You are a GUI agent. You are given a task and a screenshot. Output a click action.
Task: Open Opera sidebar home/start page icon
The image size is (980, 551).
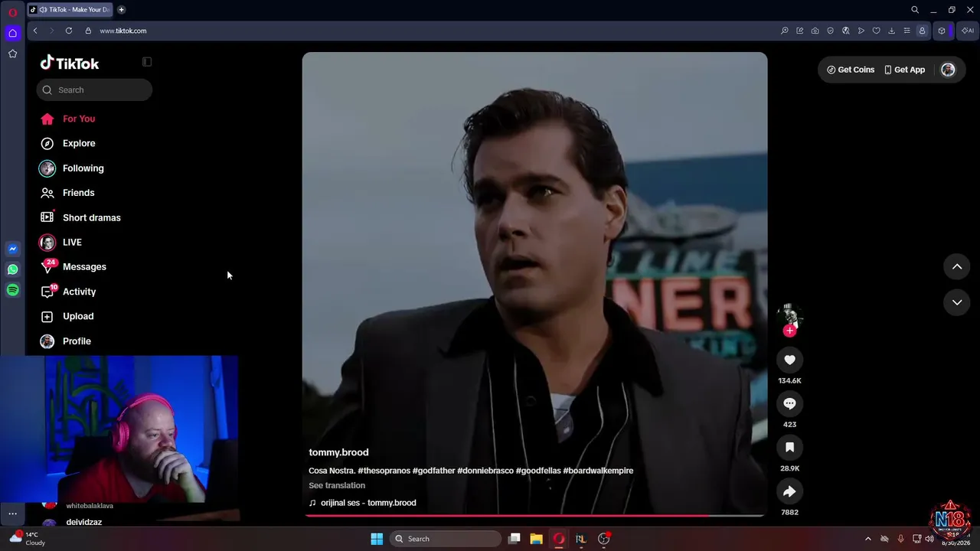pyautogui.click(x=12, y=33)
